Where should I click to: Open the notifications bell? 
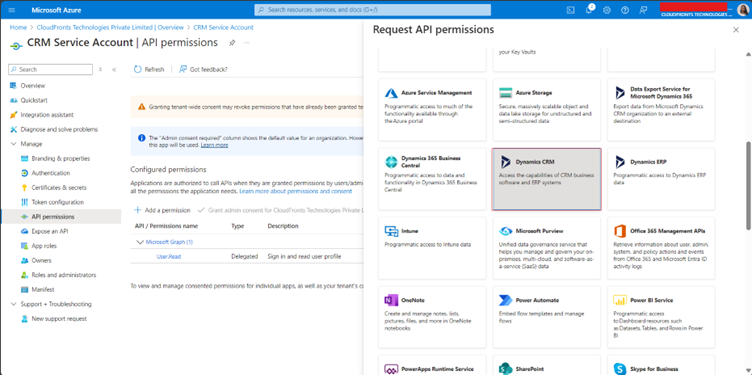point(589,10)
